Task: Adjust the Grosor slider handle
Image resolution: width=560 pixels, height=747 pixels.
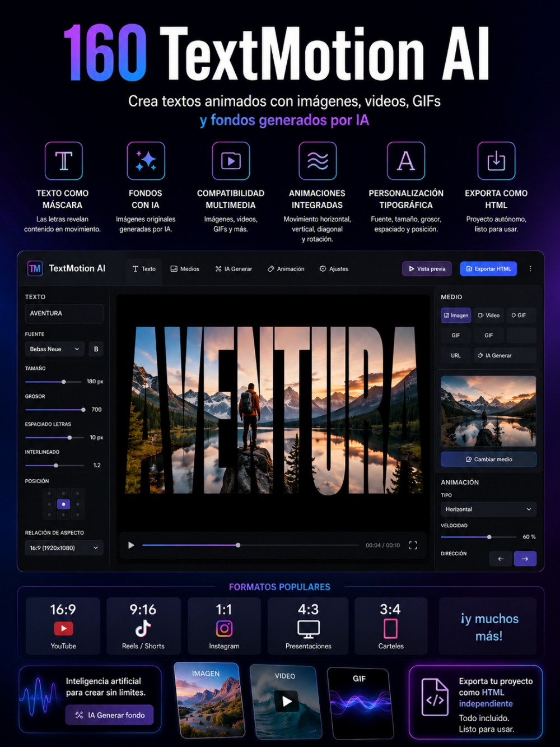Action: point(83,410)
